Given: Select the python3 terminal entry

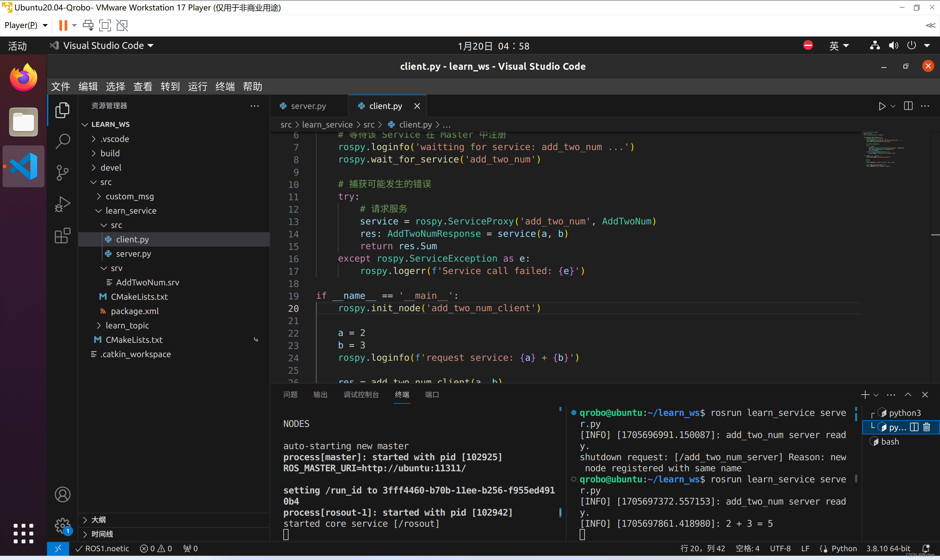Looking at the screenshot, I should coord(904,413).
